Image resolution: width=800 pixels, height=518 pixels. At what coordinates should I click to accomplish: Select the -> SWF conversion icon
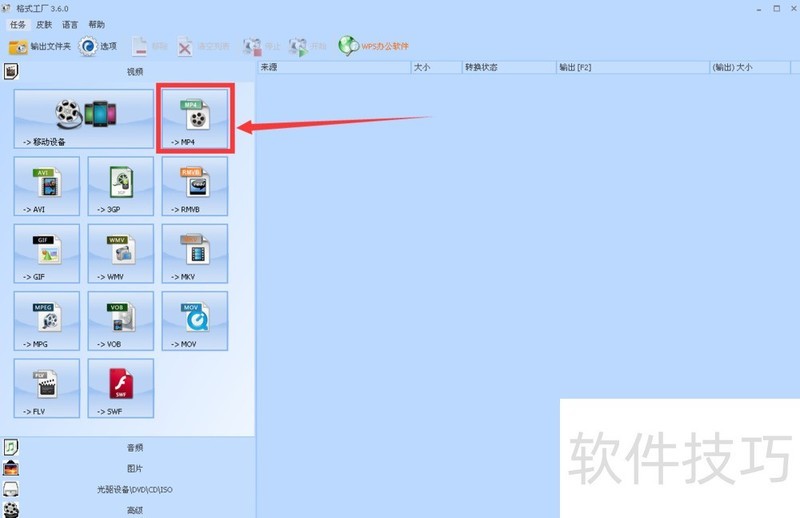click(x=121, y=388)
